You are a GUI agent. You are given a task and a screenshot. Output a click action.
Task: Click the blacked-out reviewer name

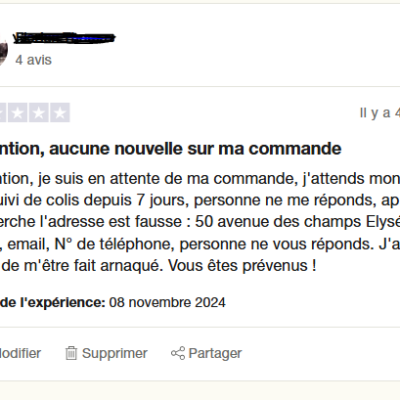click(64, 38)
